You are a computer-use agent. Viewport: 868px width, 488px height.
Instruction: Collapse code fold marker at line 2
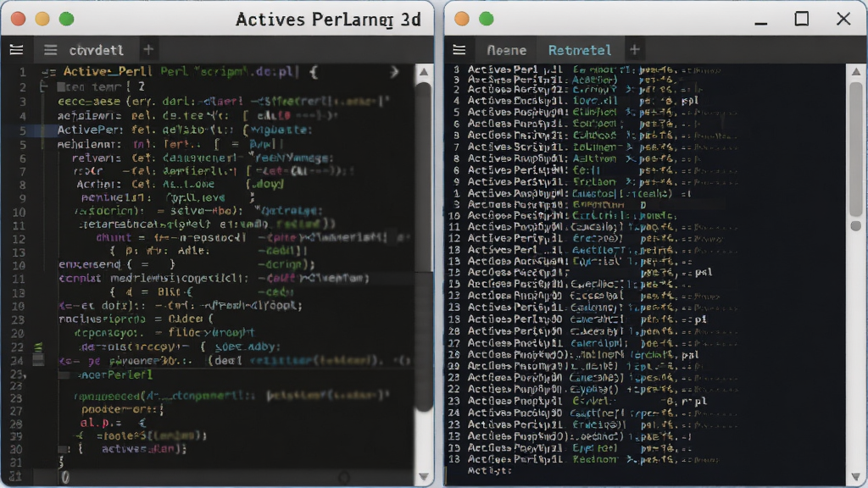click(44, 87)
